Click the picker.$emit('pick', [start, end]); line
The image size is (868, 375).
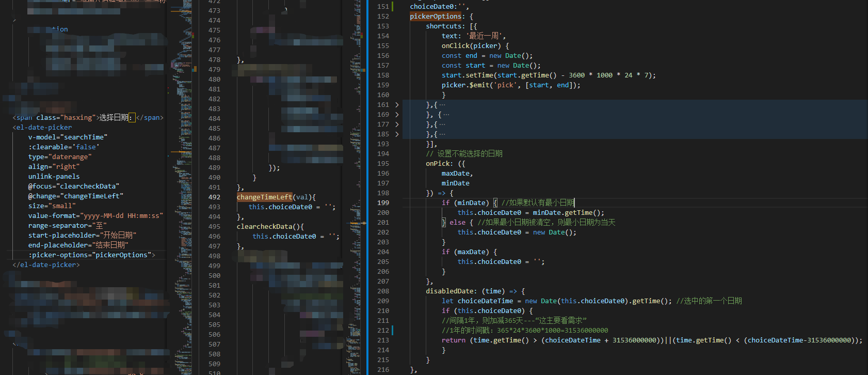511,85
